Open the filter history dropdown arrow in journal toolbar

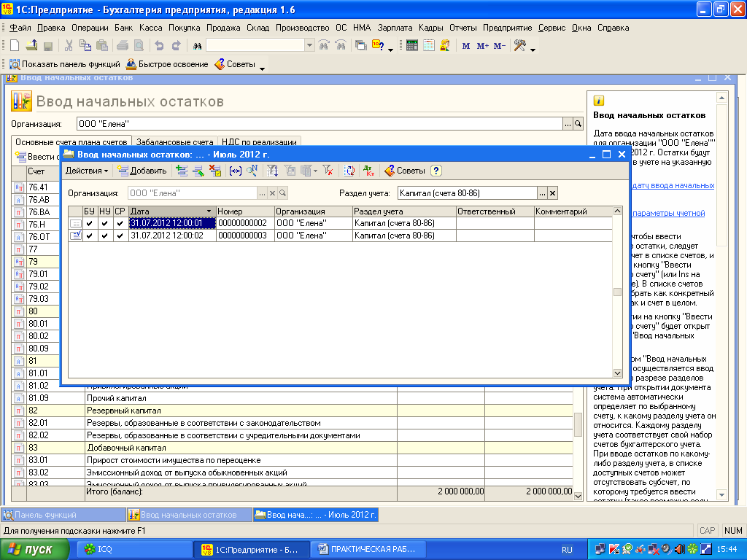[x=315, y=171]
